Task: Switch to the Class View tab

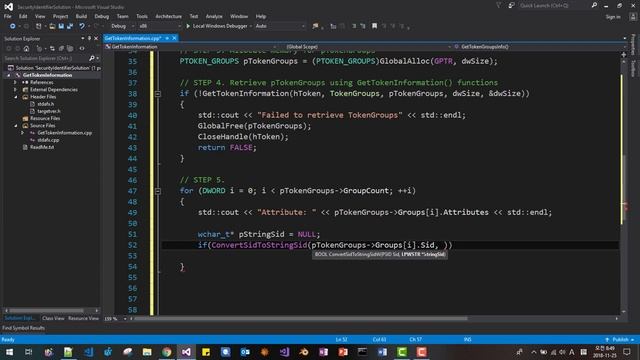Action: [53, 318]
